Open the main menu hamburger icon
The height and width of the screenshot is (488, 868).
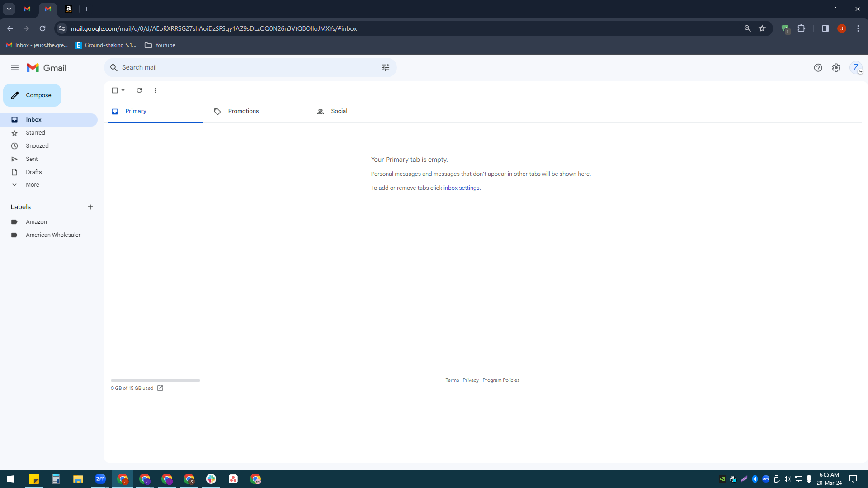15,68
